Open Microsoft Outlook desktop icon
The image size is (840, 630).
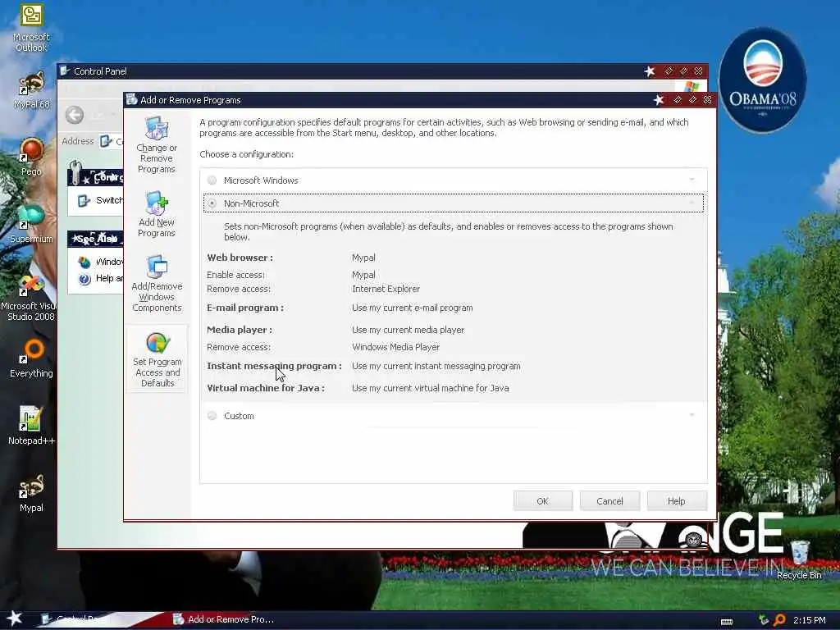point(32,28)
